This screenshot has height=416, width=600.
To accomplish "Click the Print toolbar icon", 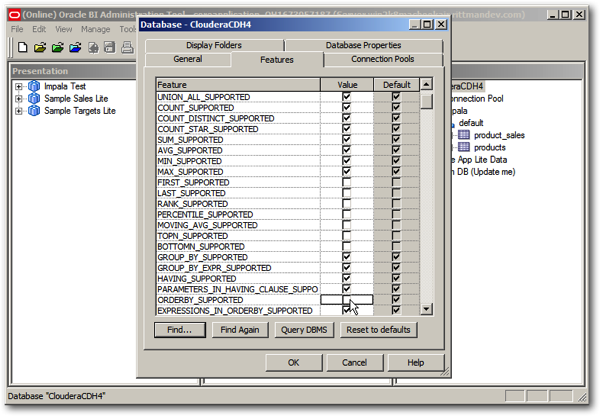I will pyautogui.click(x=127, y=47).
